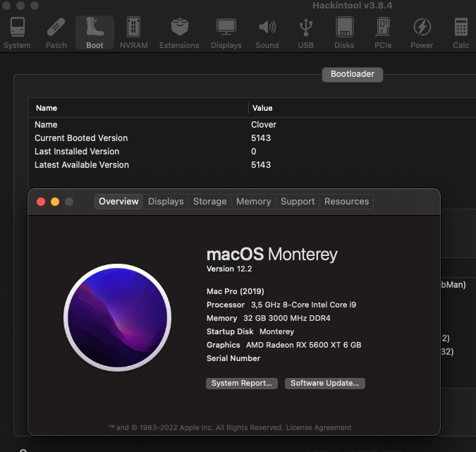Click the 3,5 GHz 8-Core processor text
The height and width of the screenshot is (452, 476).
[303, 305]
